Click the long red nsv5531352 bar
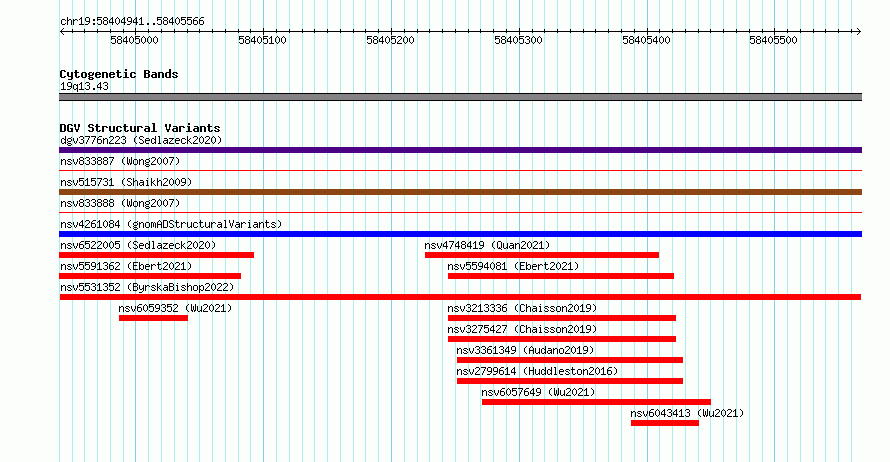Viewport: 890px width, 462px height. (x=460, y=297)
